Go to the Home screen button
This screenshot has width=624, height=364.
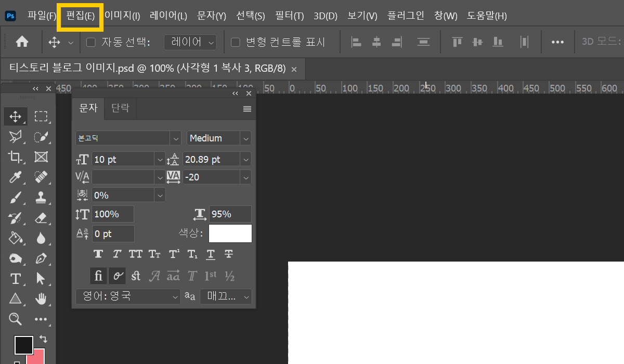click(22, 42)
